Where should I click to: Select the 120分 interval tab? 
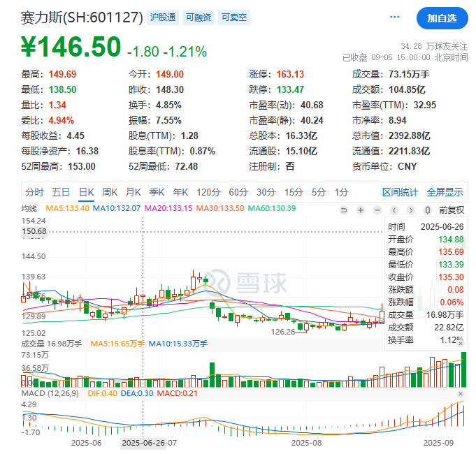208,192
